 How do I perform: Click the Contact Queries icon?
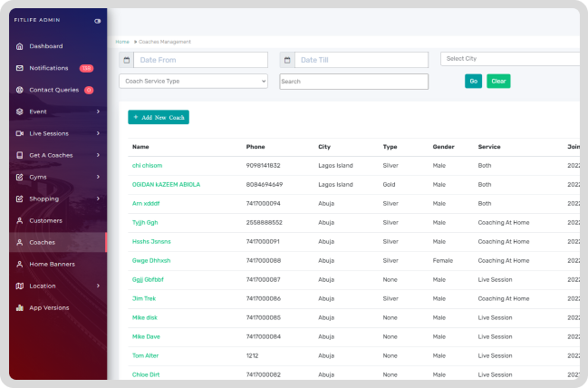(x=20, y=90)
